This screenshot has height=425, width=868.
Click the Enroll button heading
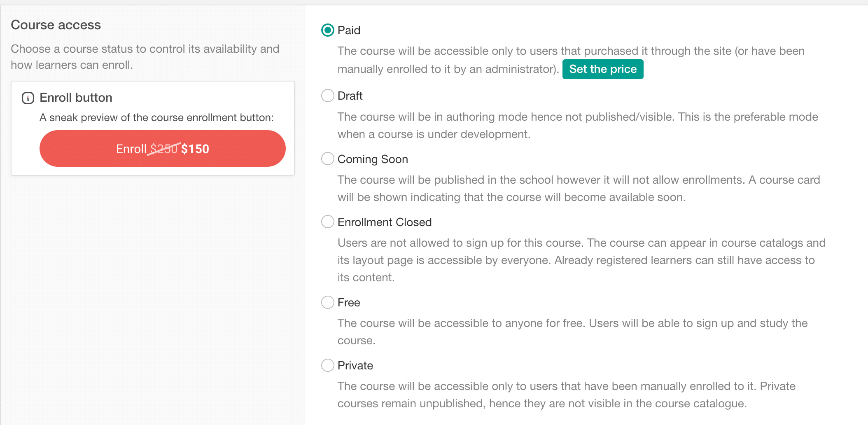75,98
